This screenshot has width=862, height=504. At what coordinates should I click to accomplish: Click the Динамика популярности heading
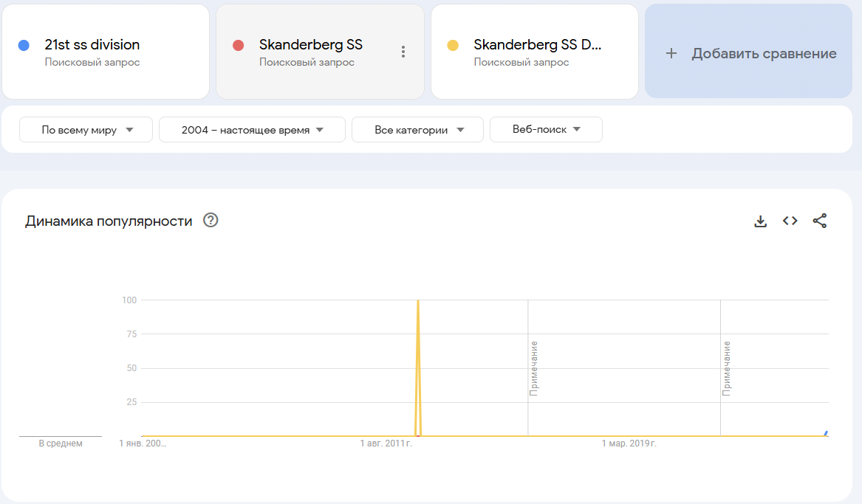[109, 221]
